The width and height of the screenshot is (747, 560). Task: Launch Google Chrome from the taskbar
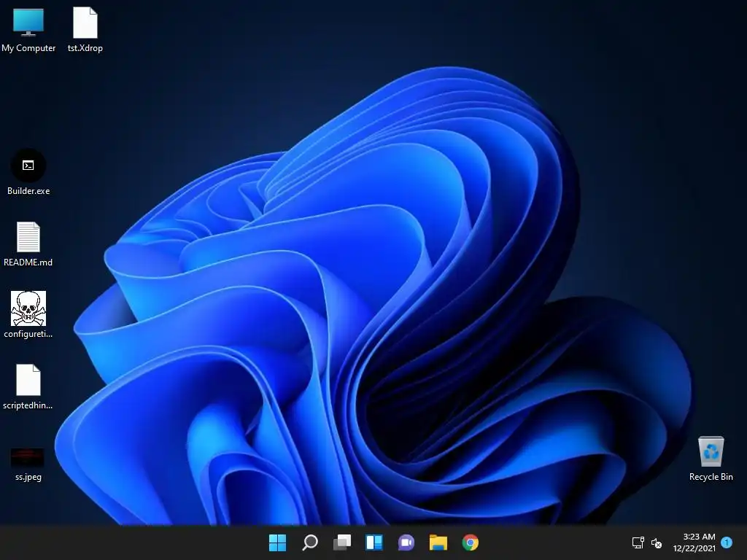[471, 542]
